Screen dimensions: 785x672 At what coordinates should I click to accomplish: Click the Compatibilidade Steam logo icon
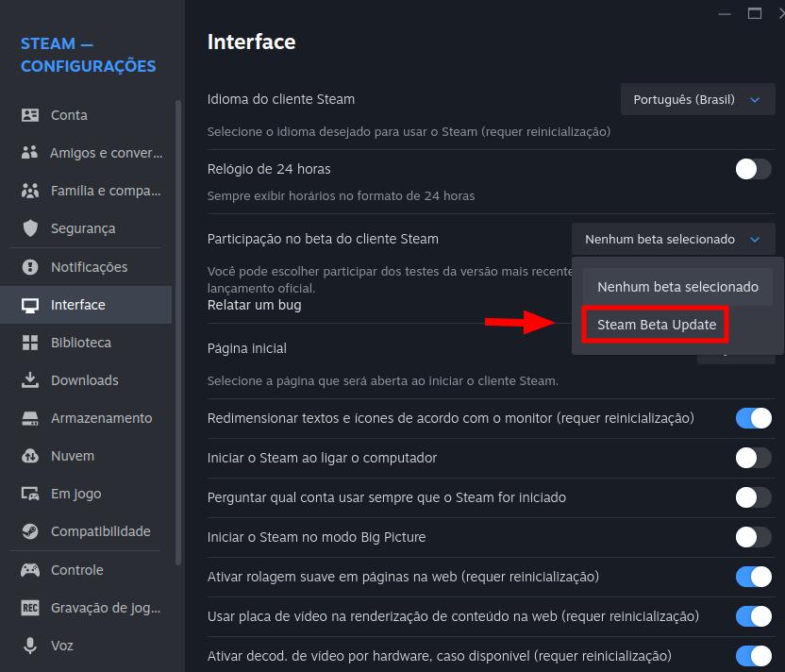tap(30, 531)
